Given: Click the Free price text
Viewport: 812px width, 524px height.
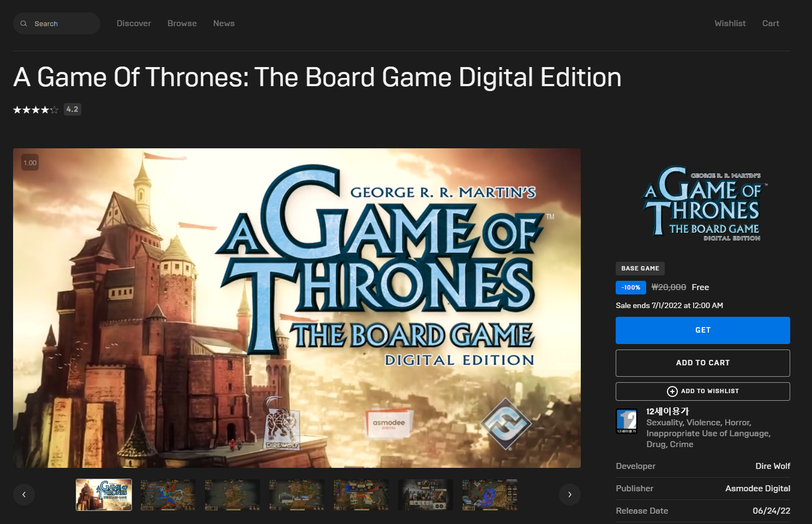Looking at the screenshot, I should pos(700,287).
